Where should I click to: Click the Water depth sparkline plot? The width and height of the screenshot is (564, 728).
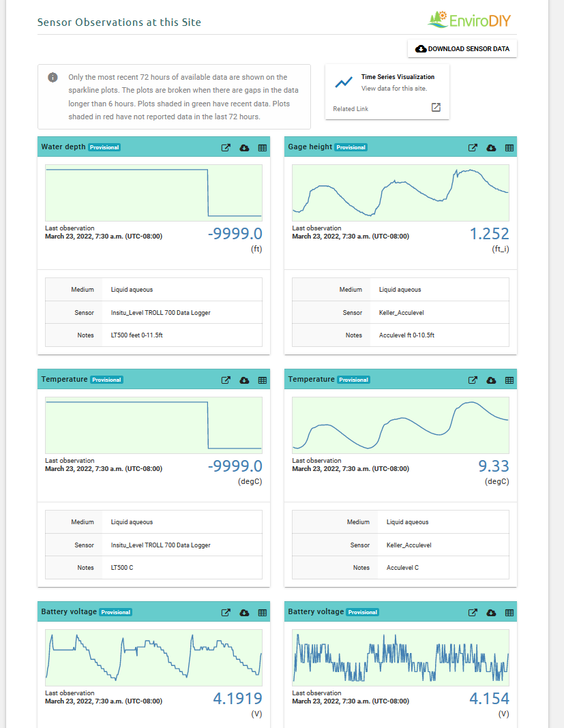tap(153, 193)
